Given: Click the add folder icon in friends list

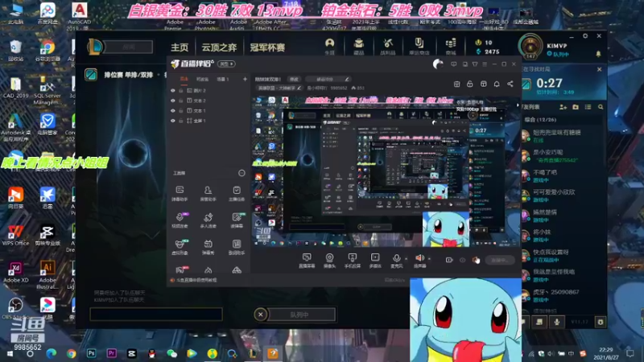Looking at the screenshot, I should click(x=576, y=107).
